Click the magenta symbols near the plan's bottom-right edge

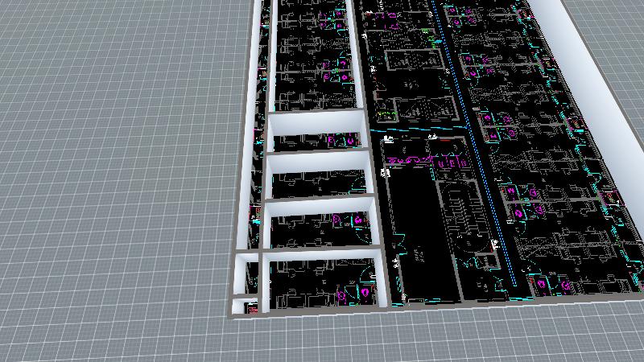click(554, 283)
